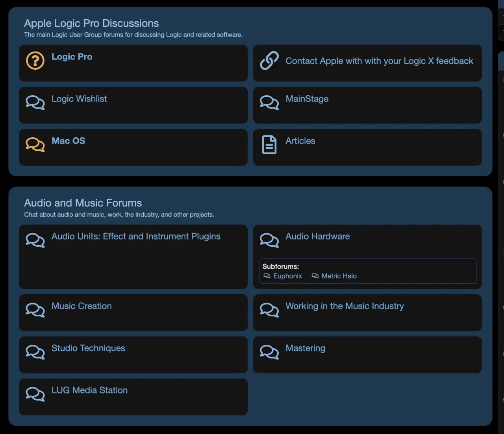This screenshot has height=434, width=504.
Task: Click the orange chat bubbles icon beside Mac OS
Action: (x=35, y=145)
